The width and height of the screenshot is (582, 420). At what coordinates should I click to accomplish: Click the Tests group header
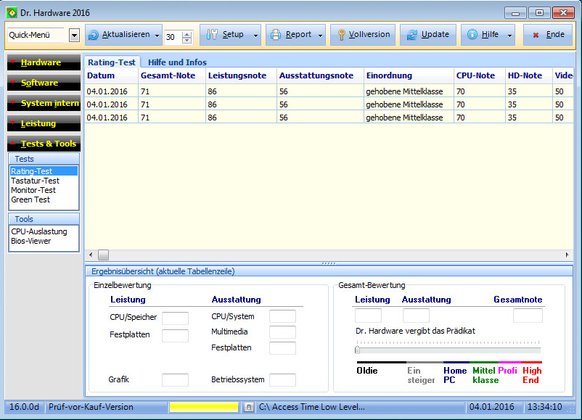click(44, 159)
